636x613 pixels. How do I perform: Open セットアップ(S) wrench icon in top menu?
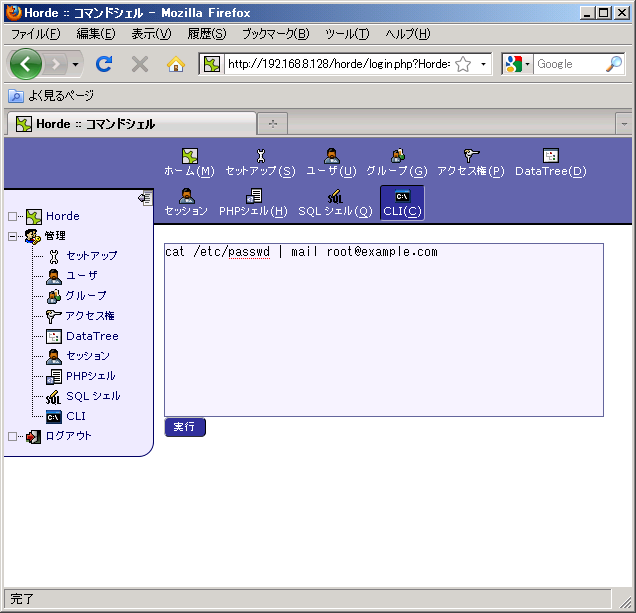coord(260,156)
